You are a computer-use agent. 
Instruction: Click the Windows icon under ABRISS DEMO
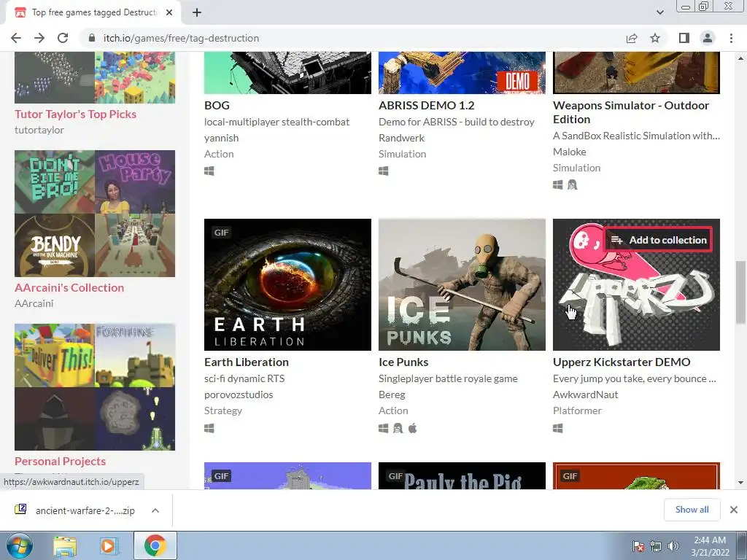[384, 171]
